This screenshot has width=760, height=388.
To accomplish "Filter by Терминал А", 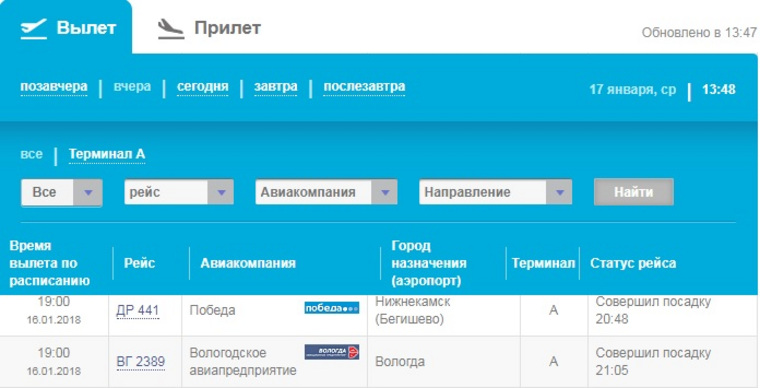I will pos(107,154).
